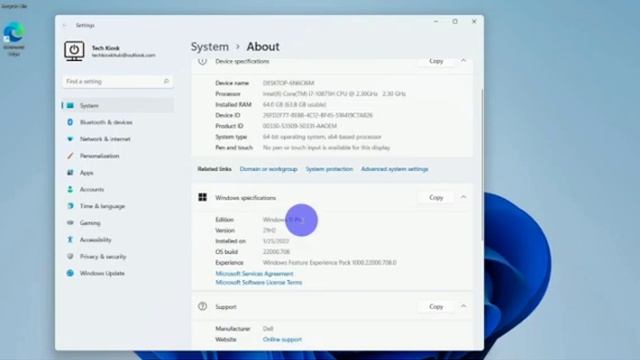The width and height of the screenshot is (640, 360).
Task: Select the Product ID value
Action: (300, 126)
